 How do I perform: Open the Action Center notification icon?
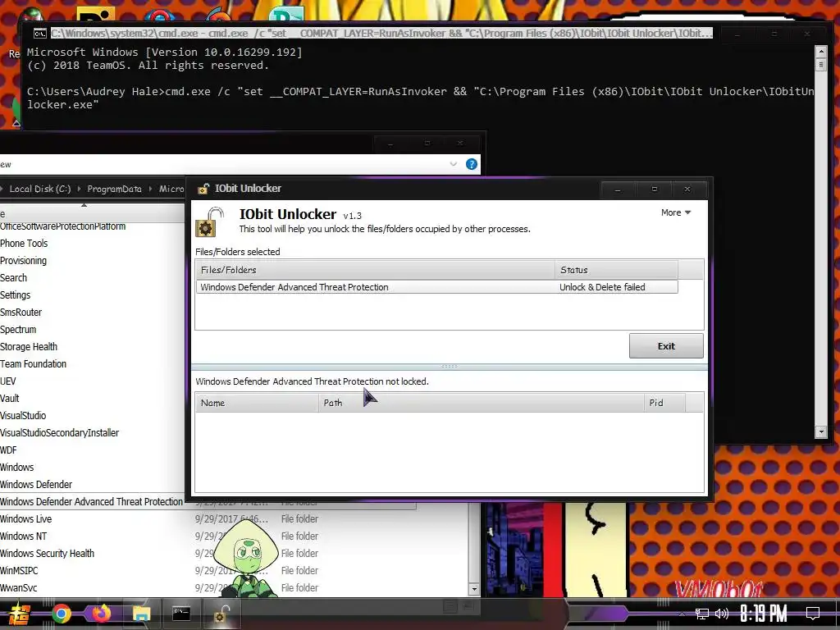(813, 614)
